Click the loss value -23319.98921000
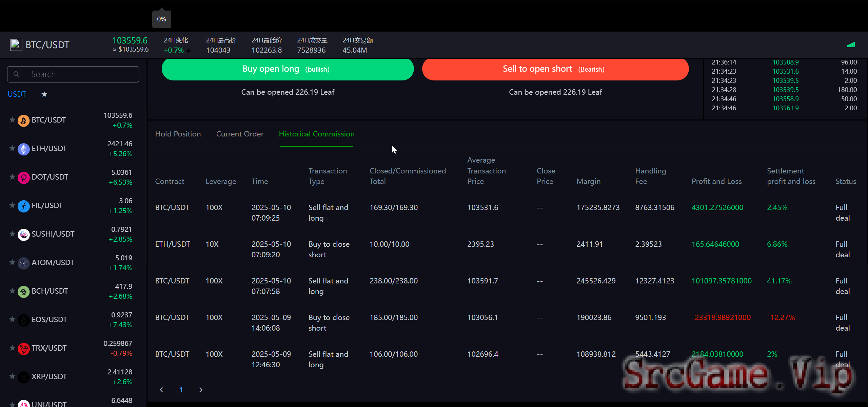The height and width of the screenshot is (407, 868). click(x=721, y=317)
